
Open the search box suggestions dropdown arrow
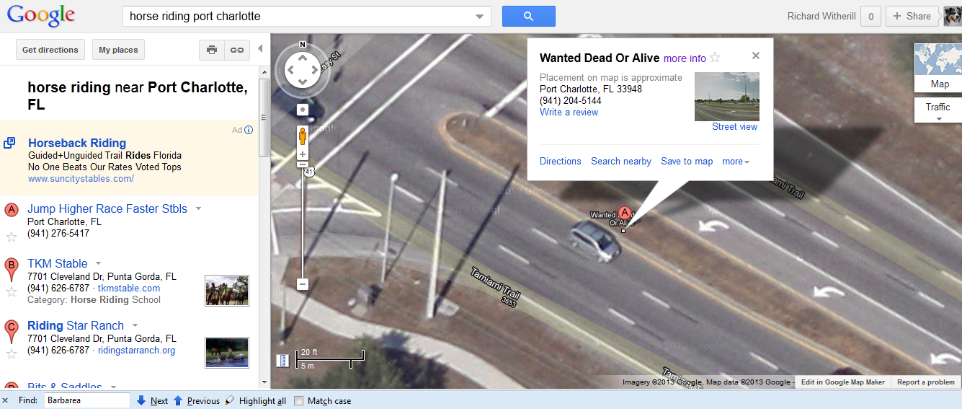[x=480, y=17]
